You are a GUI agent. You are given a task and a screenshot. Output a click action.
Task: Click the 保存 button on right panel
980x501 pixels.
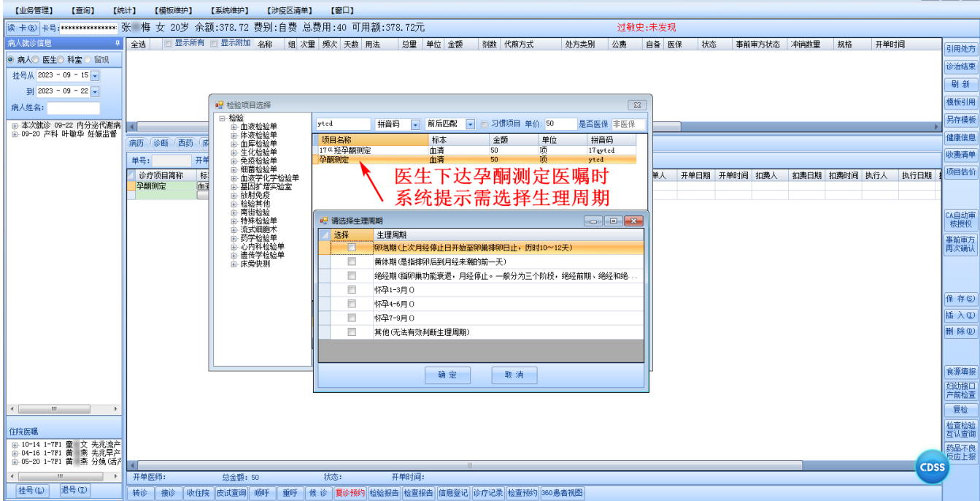click(960, 299)
